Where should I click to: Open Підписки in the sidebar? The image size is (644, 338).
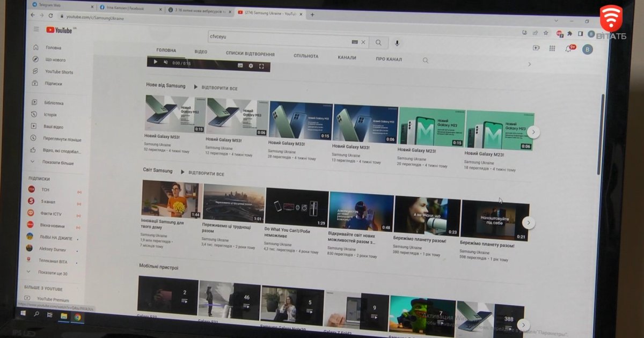[47, 83]
